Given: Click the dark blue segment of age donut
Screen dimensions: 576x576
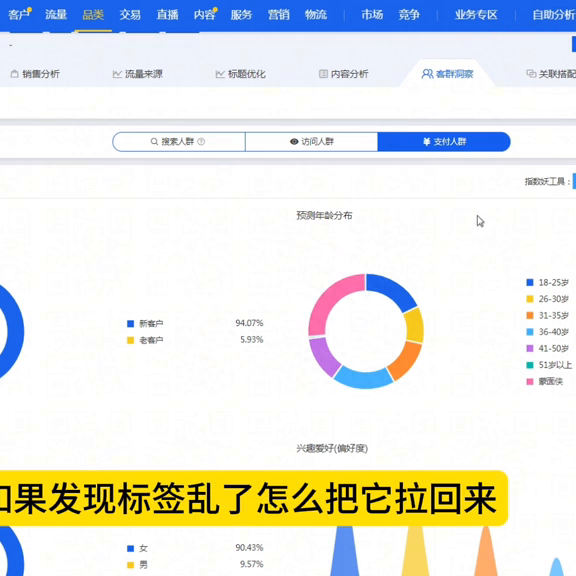Looking at the screenshot, I should tap(394, 292).
